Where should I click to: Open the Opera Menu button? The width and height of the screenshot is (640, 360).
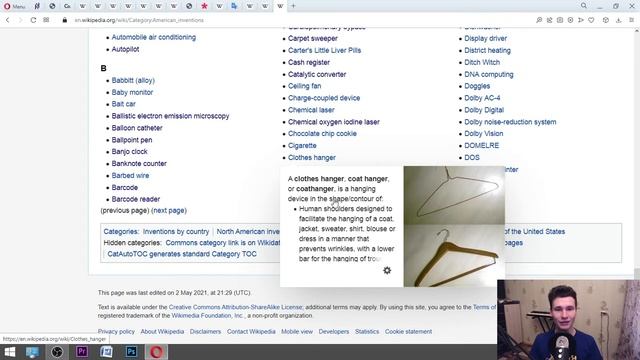coord(14,6)
